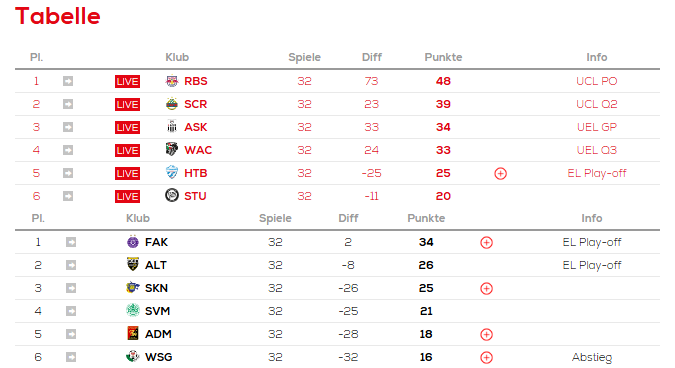This screenshot has width=675, height=368.
Task: Click the Abstieg info label
Action: (592, 357)
